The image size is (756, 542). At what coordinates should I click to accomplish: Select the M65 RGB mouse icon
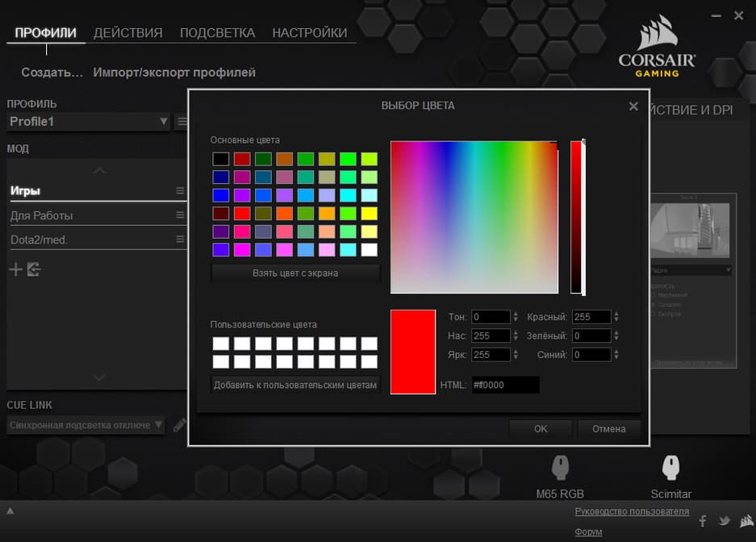[560, 467]
